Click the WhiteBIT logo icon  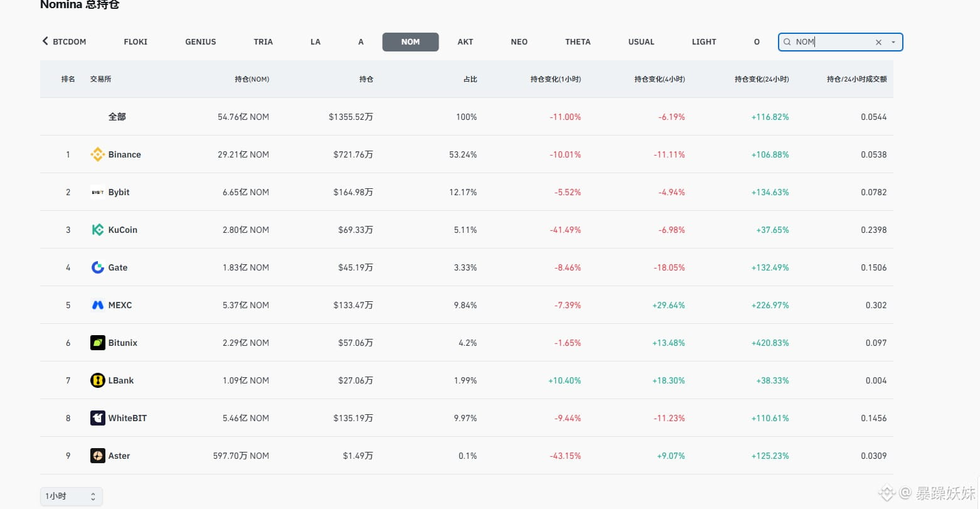point(97,418)
